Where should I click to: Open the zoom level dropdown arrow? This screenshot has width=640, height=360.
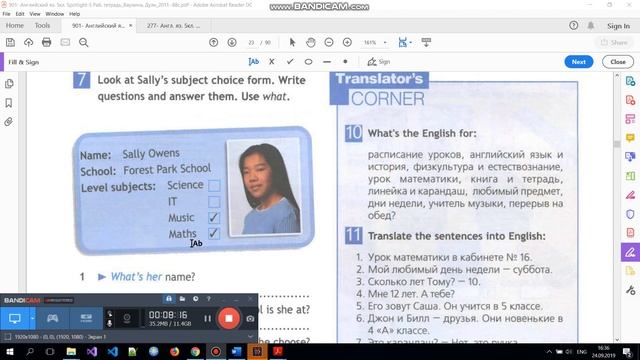385,42
